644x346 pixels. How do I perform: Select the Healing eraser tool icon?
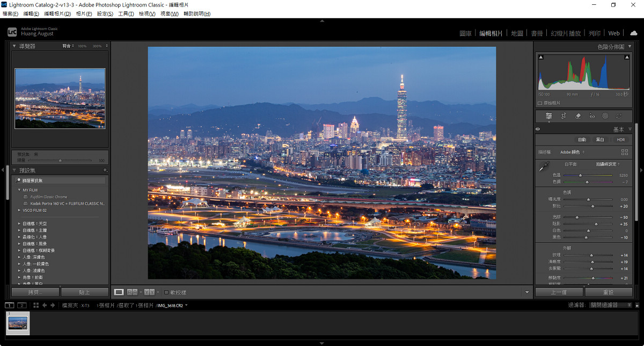point(578,116)
